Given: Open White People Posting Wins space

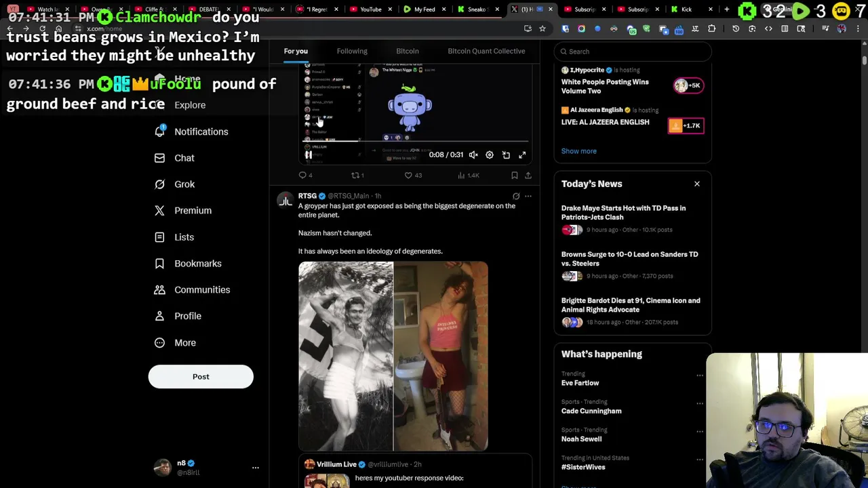Looking at the screenshot, I should (605, 86).
